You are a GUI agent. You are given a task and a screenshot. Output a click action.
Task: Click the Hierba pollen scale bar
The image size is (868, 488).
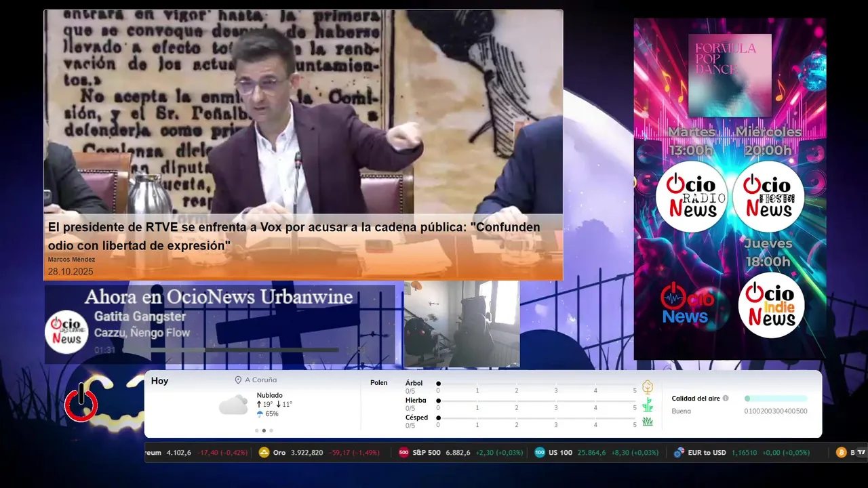(536, 401)
